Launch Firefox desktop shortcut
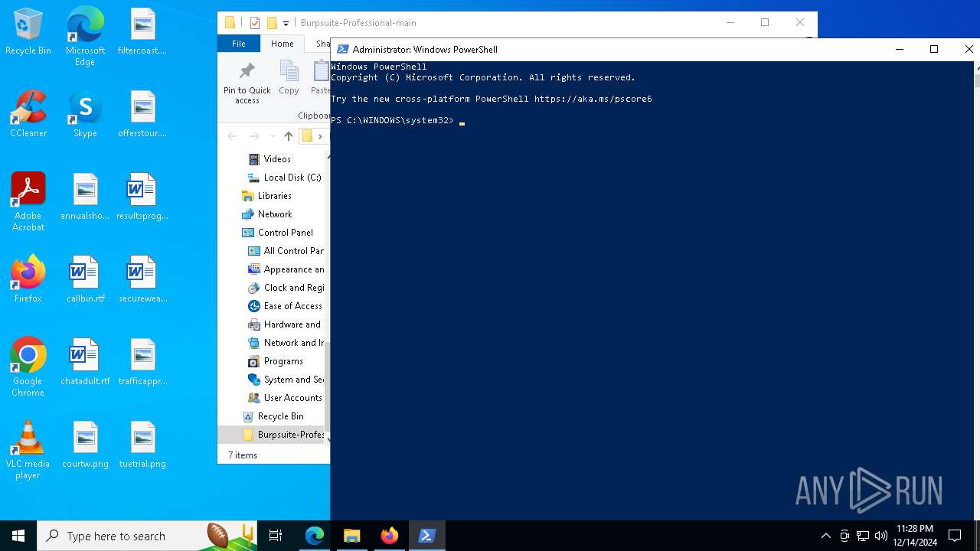This screenshot has height=551, width=980. 28,280
